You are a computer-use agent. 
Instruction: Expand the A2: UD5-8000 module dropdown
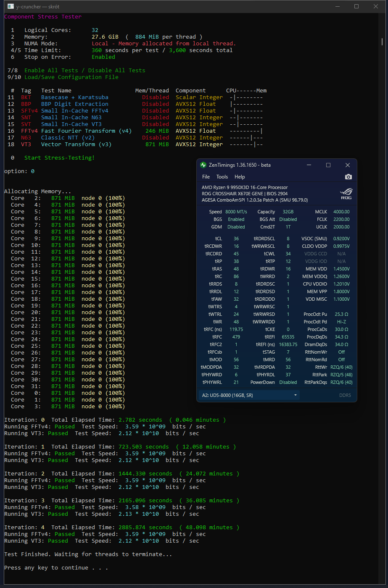point(248,395)
